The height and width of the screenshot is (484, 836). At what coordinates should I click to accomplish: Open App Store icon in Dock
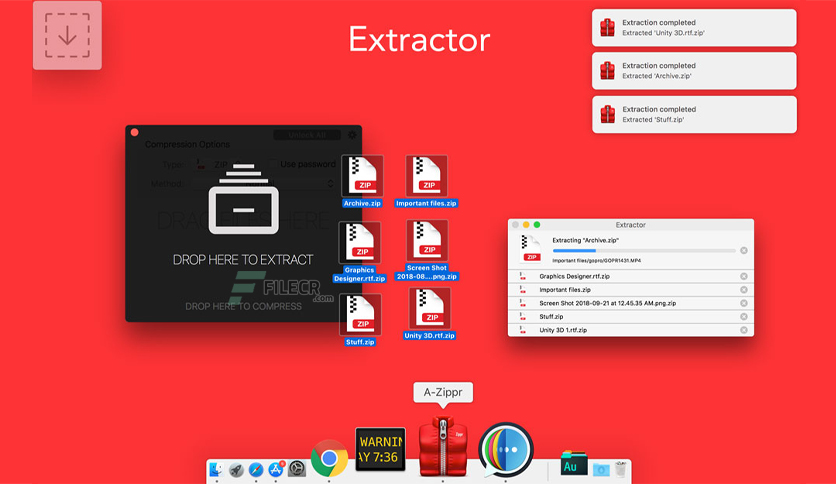276,469
